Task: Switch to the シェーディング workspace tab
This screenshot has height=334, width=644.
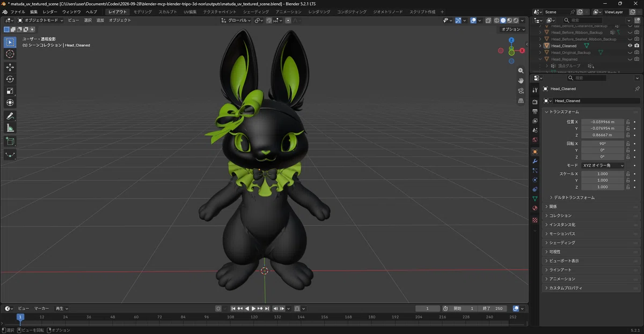Action: click(x=256, y=12)
